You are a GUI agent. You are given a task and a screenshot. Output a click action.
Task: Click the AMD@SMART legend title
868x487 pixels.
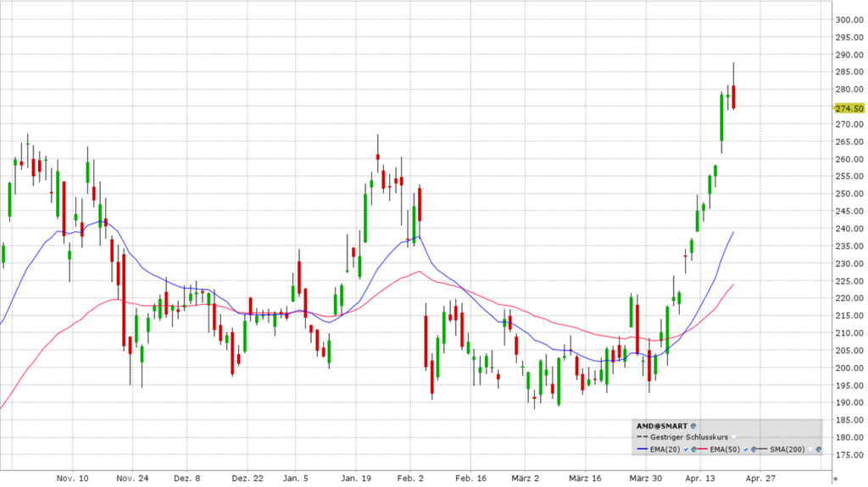[x=661, y=426]
